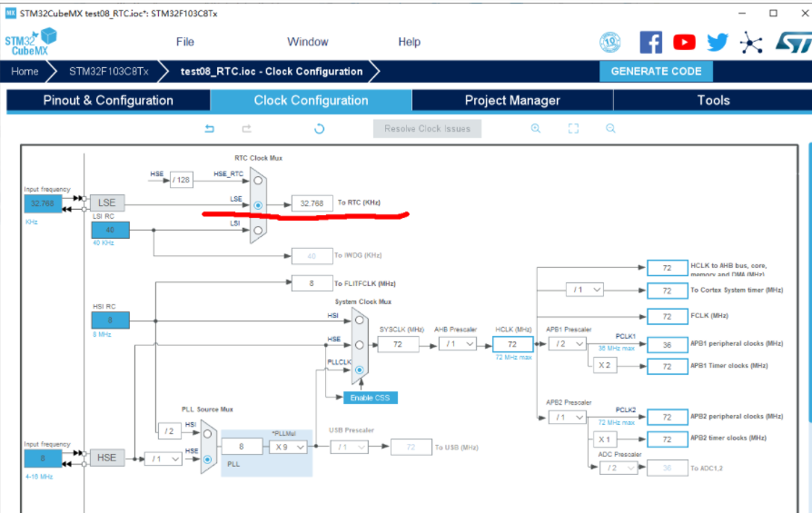Open the HSE /1 prescaler dropdown
Image resolution: width=812 pixels, height=513 pixels.
pos(163,459)
